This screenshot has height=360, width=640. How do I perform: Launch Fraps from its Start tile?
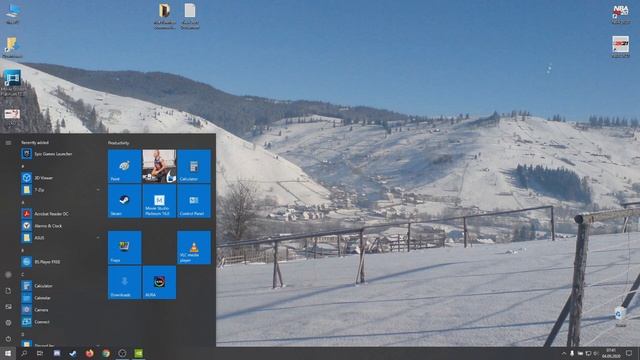click(124, 247)
